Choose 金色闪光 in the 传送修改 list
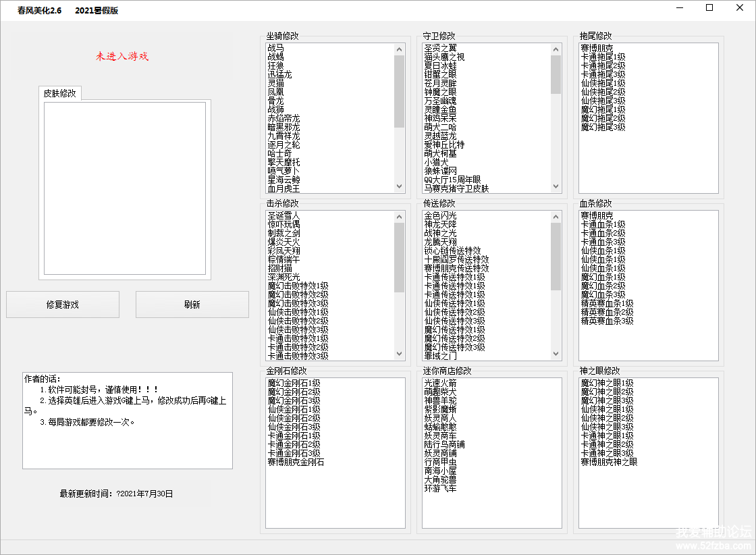This screenshot has height=555, width=756. [440, 215]
